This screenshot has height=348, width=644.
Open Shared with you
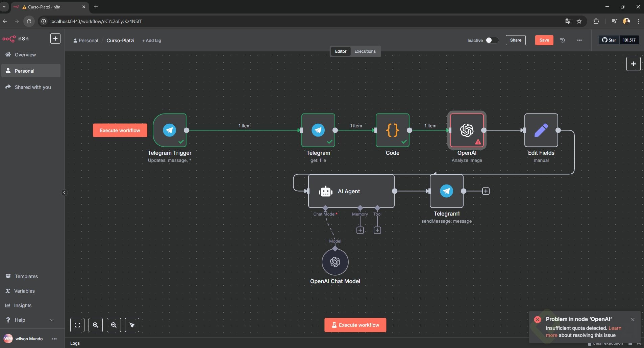coord(31,87)
